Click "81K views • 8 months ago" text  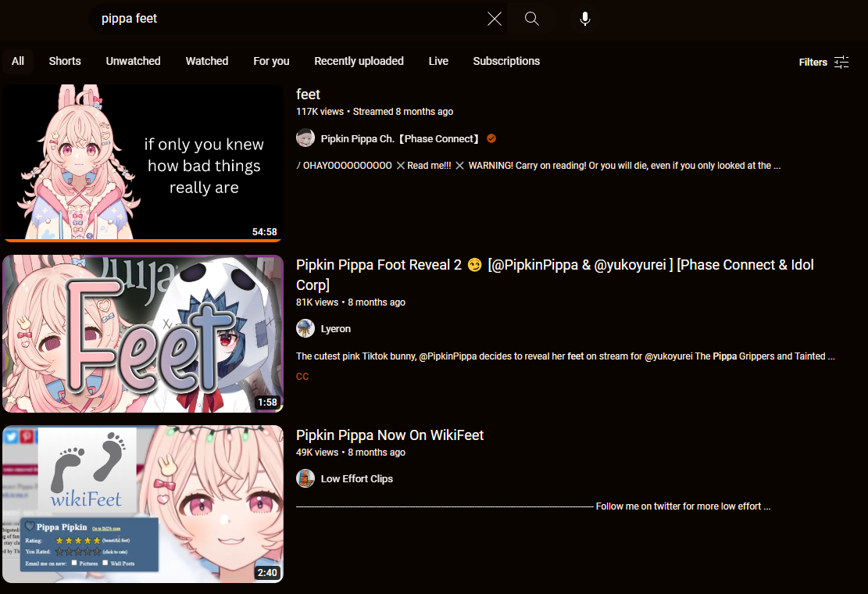point(351,302)
